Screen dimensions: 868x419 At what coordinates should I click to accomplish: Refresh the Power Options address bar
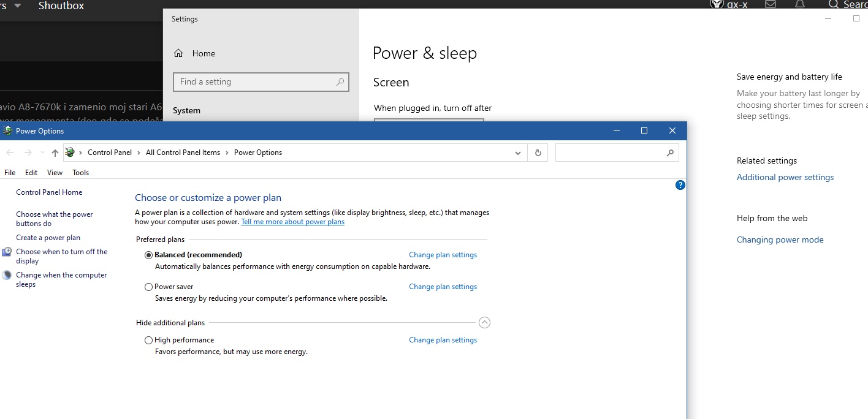pos(538,153)
